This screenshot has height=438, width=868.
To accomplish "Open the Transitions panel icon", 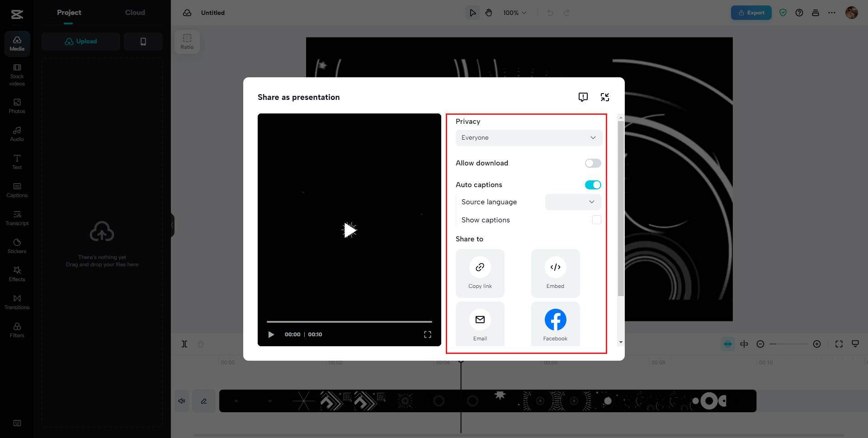I will [17, 302].
